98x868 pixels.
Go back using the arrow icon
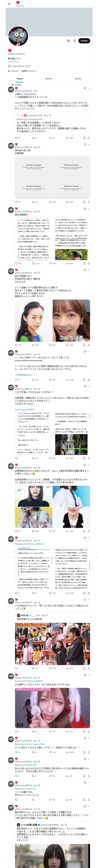(x=9, y=4)
